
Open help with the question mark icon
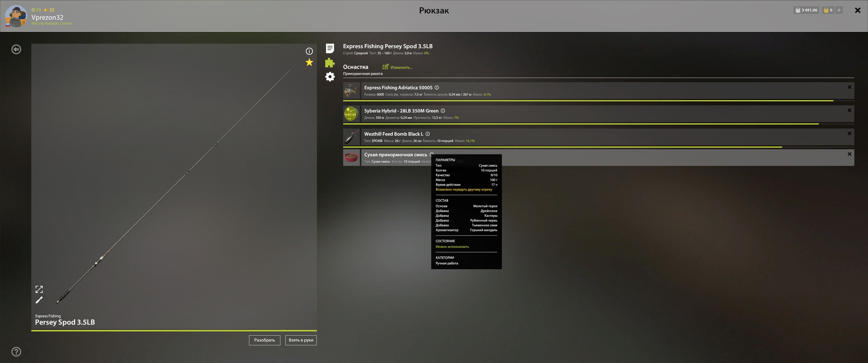(x=16, y=351)
